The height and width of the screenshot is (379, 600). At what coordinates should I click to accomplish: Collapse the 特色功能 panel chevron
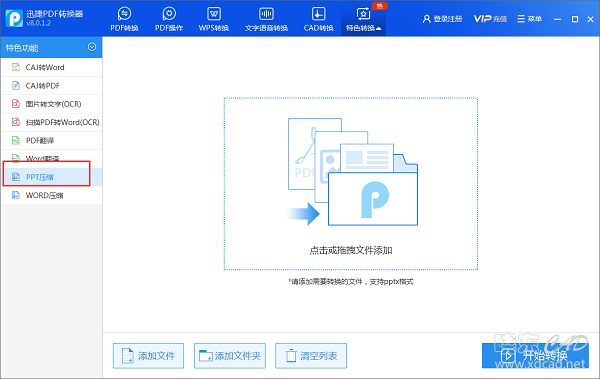[x=92, y=47]
